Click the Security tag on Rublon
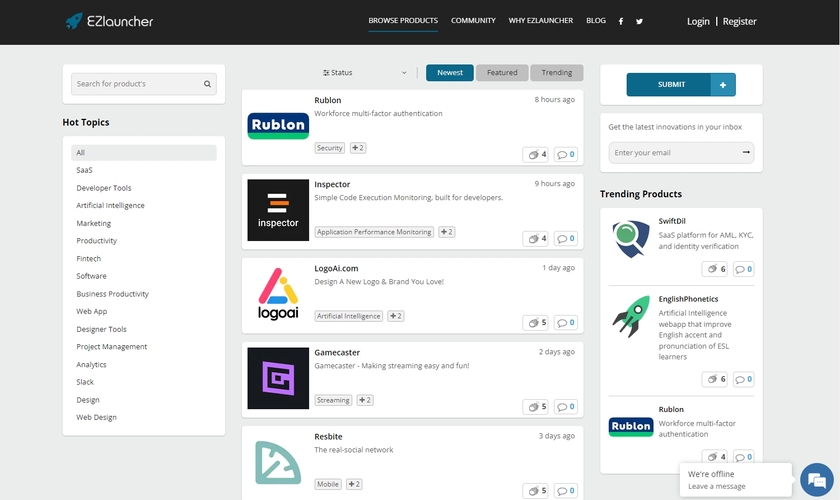 pyautogui.click(x=329, y=148)
